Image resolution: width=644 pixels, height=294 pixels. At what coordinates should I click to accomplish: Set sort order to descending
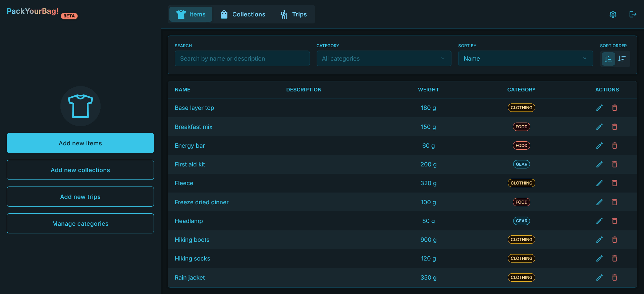(622, 59)
